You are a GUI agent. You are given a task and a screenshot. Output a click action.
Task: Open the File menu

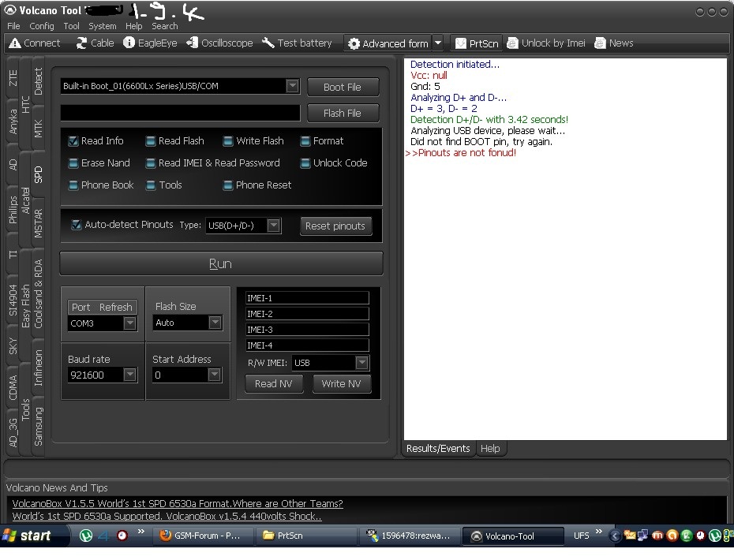pos(13,26)
